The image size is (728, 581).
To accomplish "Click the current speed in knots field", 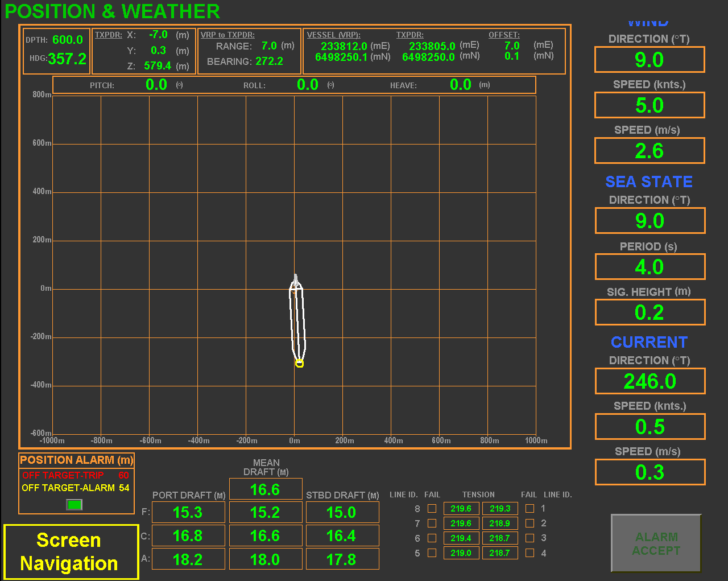I will [x=650, y=427].
